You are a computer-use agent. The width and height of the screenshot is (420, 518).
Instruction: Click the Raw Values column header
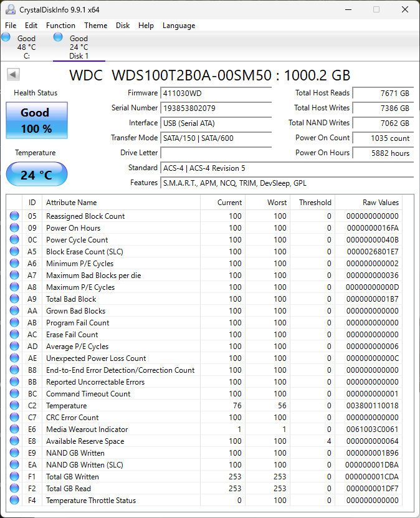coord(368,202)
